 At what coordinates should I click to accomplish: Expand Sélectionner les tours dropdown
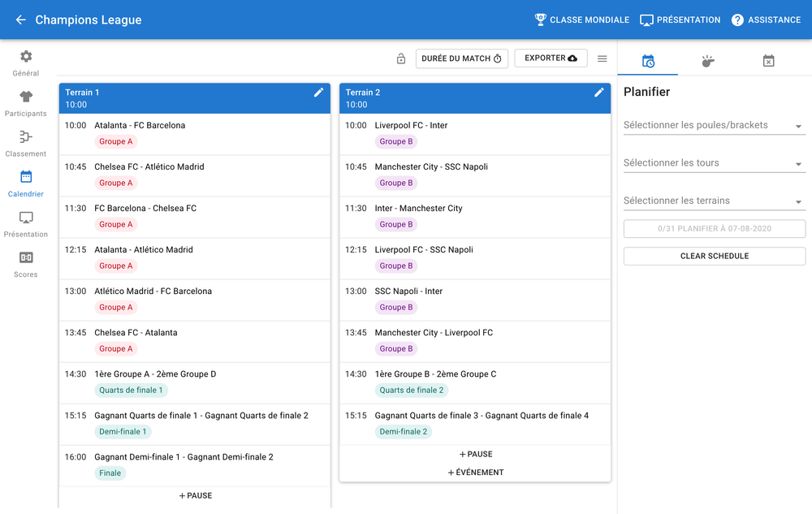coord(714,163)
